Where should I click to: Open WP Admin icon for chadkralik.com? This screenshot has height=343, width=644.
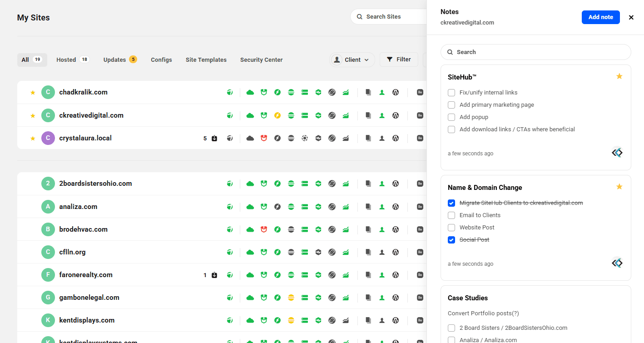click(x=396, y=92)
